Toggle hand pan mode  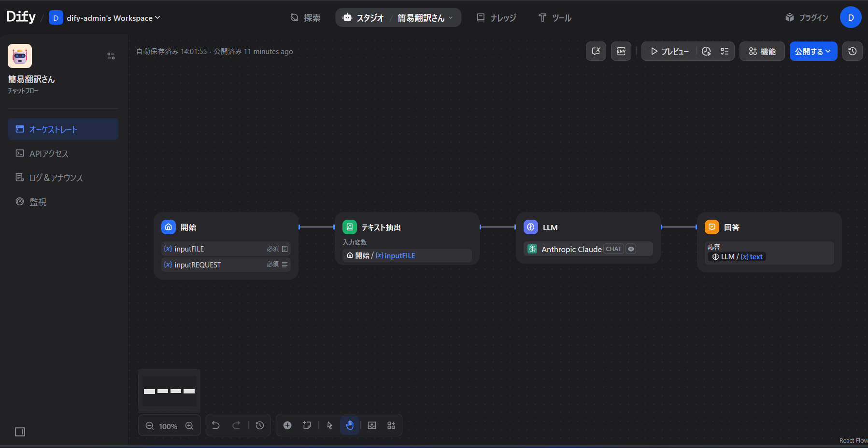[x=350, y=425]
